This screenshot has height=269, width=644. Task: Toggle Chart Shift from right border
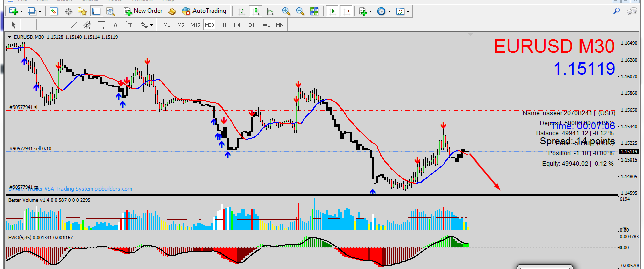click(346, 11)
